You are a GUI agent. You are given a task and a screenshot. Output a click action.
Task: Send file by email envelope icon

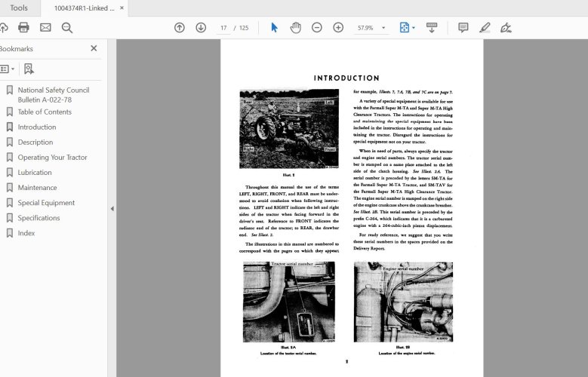pyautogui.click(x=45, y=28)
